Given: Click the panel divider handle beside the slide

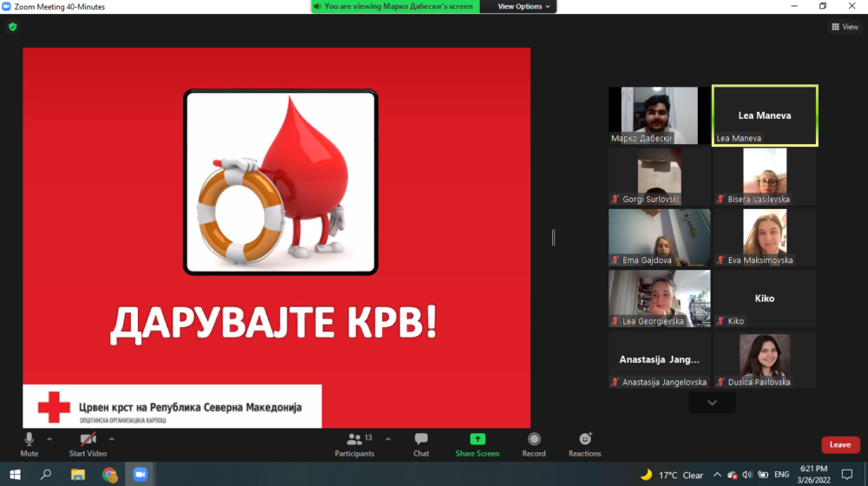Looking at the screenshot, I should click(553, 237).
